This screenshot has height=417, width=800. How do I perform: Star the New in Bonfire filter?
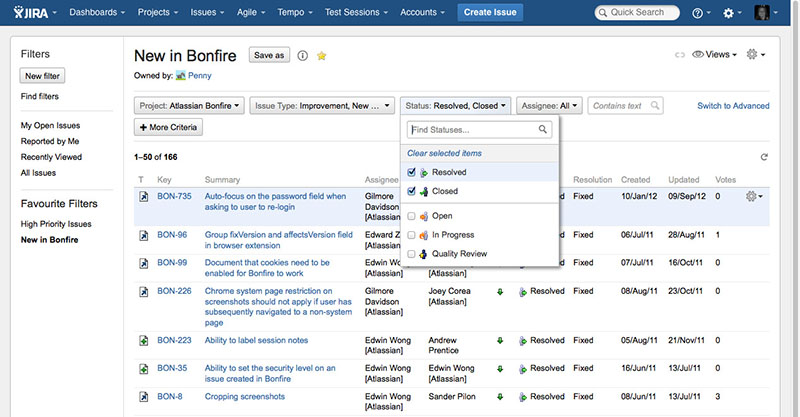321,56
